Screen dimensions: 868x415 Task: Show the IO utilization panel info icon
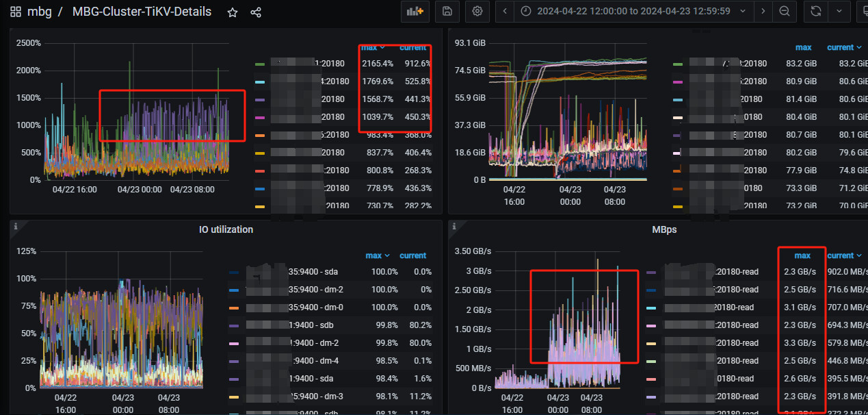click(16, 226)
